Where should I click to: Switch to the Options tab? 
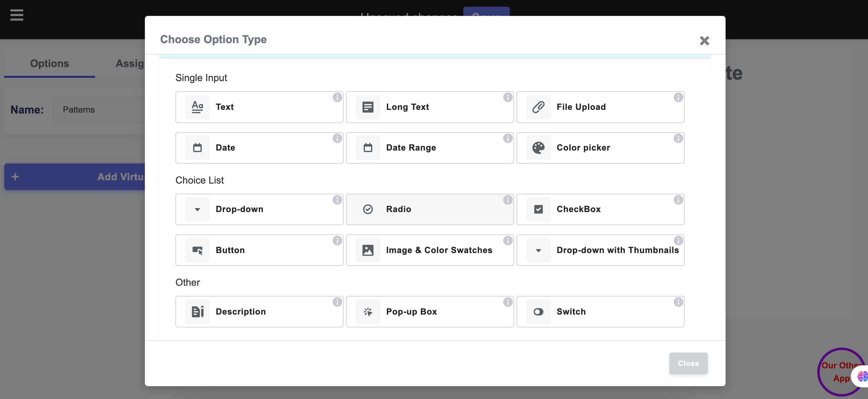(49, 63)
